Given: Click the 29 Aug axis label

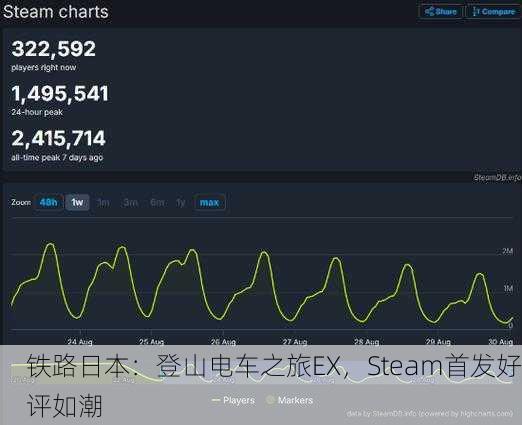Looking at the screenshot, I should pyautogui.click(x=438, y=341).
